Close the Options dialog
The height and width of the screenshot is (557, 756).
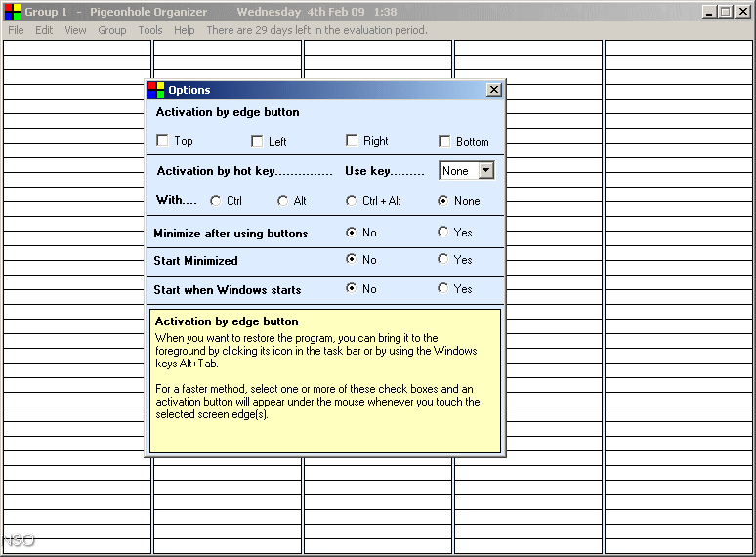click(x=493, y=90)
